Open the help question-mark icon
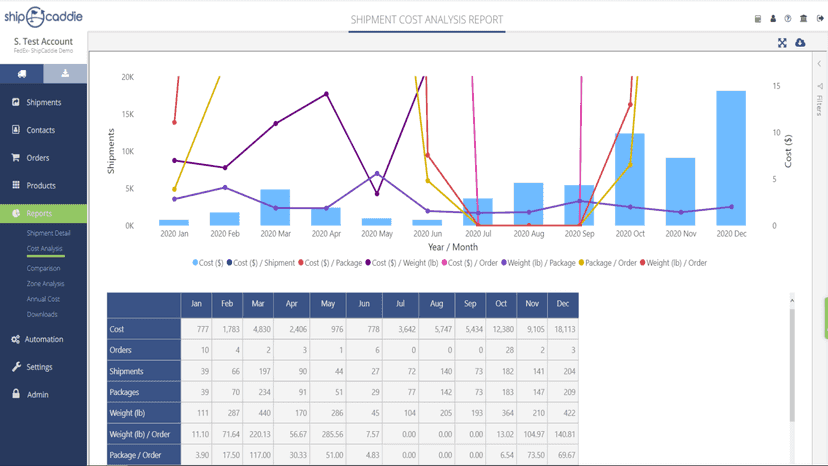Screen dimensions: 828x466 788,18
